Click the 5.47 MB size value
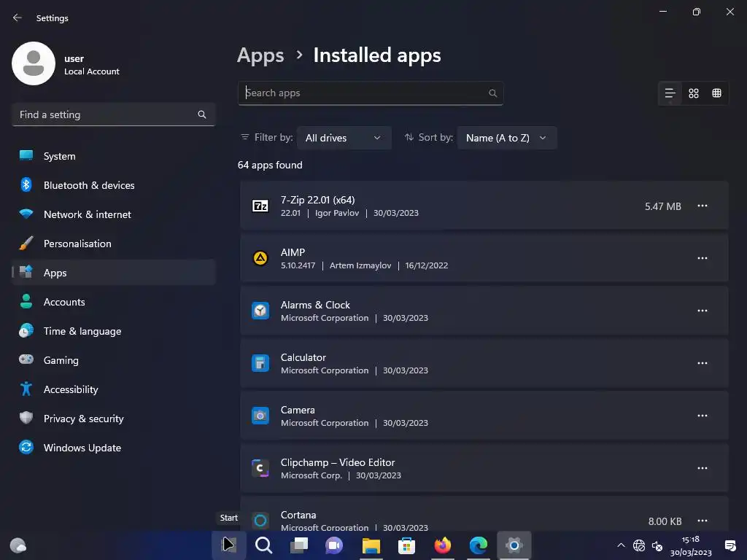 coord(662,206)
